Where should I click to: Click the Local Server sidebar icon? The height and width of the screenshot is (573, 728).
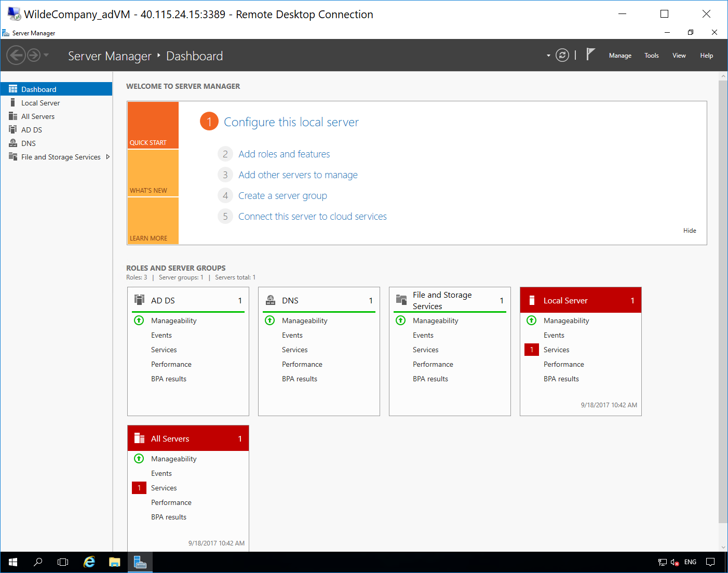[13, 102]
